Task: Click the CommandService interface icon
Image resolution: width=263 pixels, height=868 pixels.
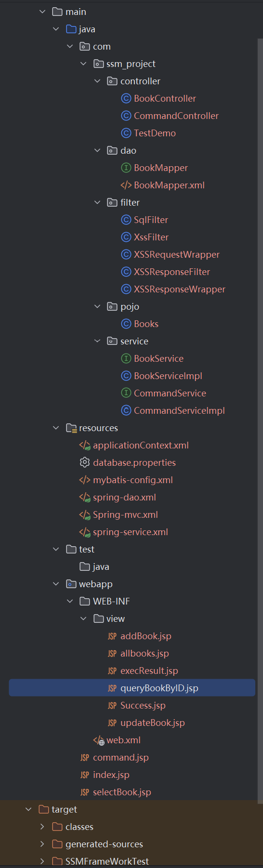Action: click(126, 393)
